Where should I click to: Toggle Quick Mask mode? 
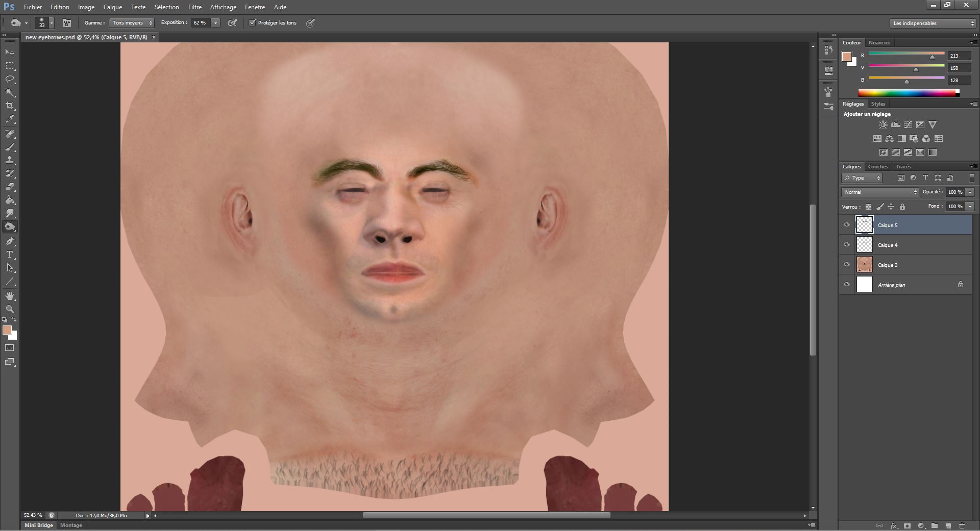pos(10,348)
